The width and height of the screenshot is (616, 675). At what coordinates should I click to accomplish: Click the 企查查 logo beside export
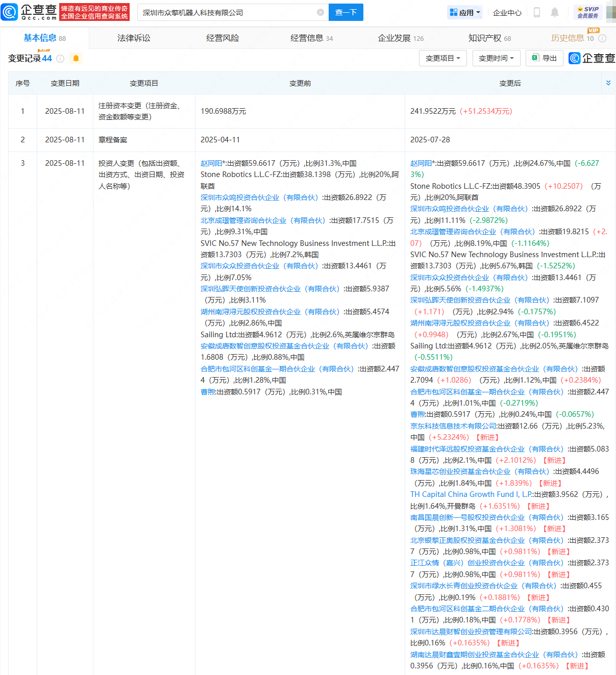(x=592, y=58)
